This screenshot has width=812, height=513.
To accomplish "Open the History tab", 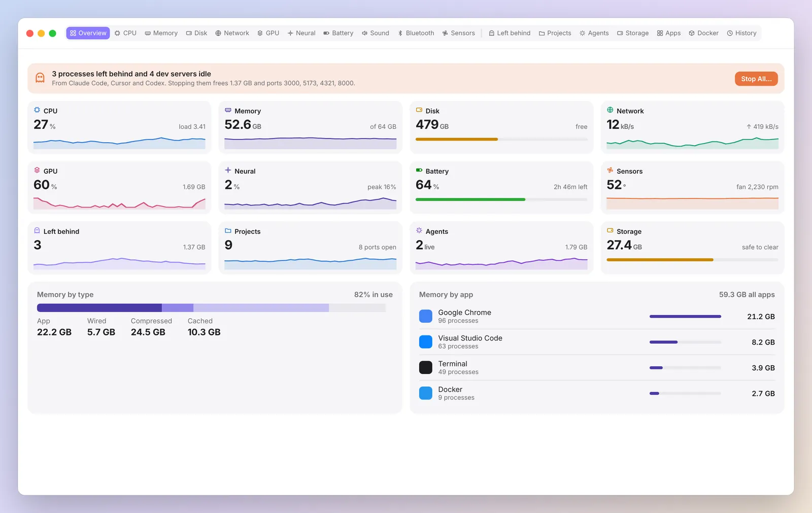I will tap(741, 33).
